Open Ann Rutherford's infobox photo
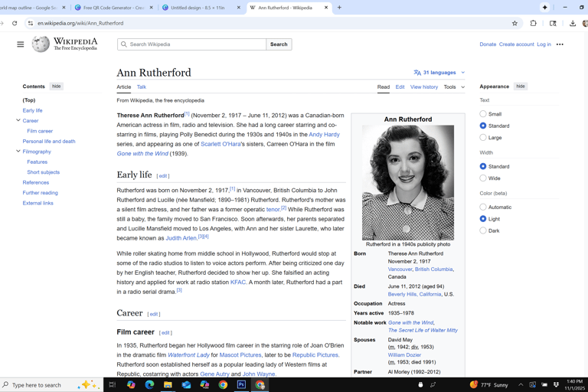 407,183
